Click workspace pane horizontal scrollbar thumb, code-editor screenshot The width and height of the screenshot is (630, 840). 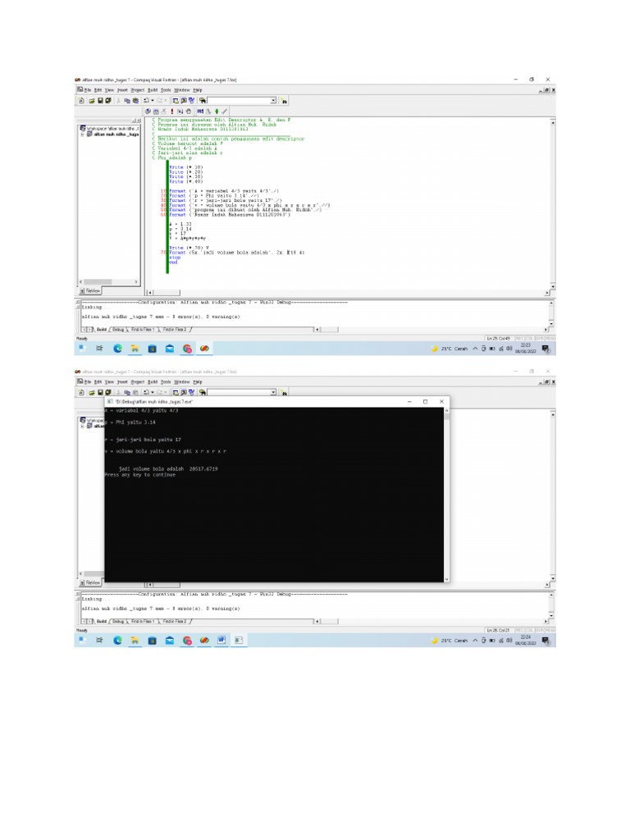pos(98,282)
